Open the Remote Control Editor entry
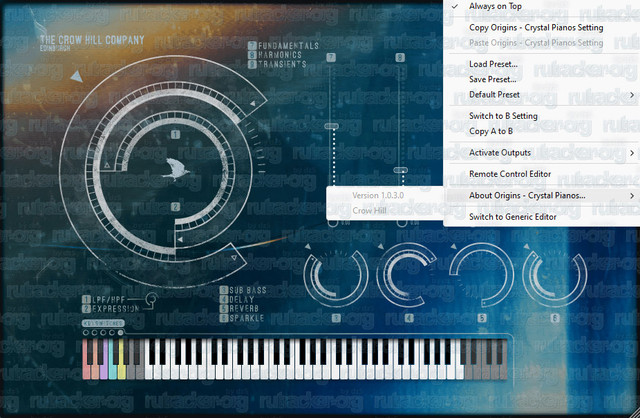Image resolution: width=640 pixels, height=418 pixels. [x=510, y=174]
